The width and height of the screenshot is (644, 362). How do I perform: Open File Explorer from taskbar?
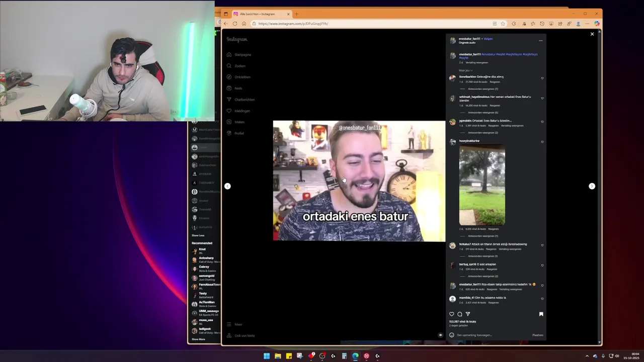click(278, 356)
